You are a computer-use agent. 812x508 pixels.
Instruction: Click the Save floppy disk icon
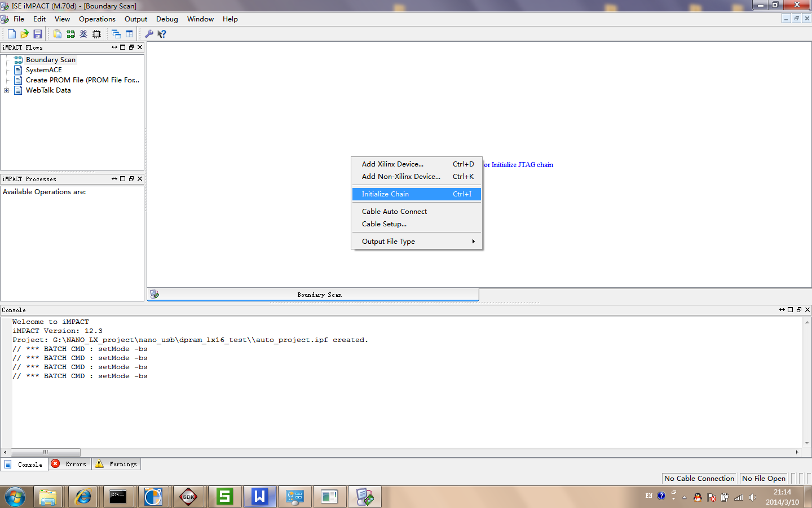pos(38,34)
